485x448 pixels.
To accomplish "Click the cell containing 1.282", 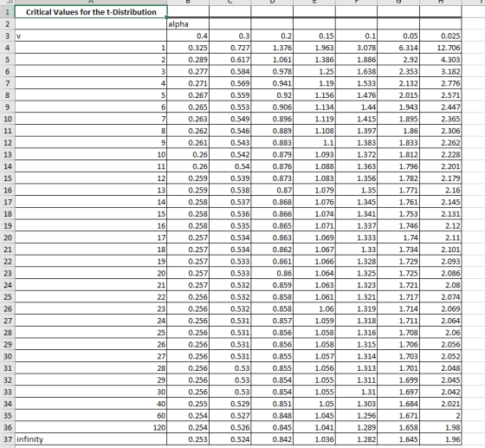I will pos(356,439).
